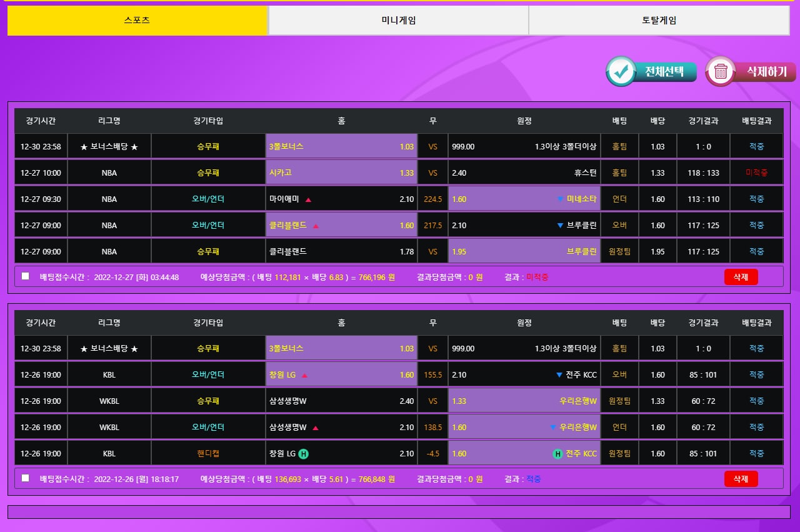
Task: Click red up arrow beside 삼성생명W
Action: pos(316,428)
